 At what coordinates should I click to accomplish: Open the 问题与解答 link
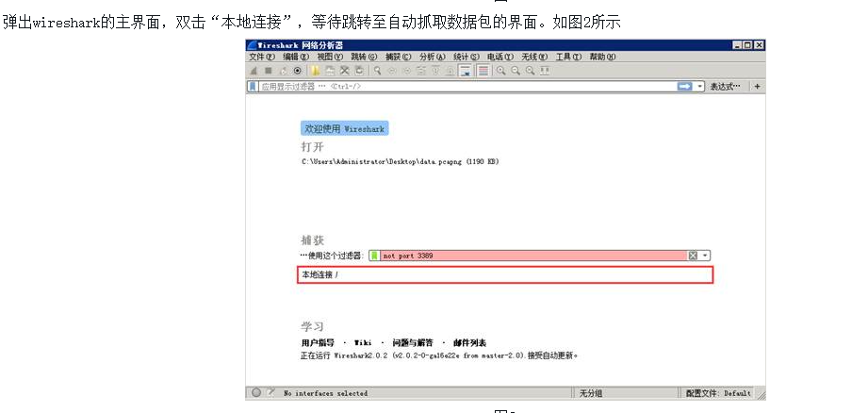413,342
